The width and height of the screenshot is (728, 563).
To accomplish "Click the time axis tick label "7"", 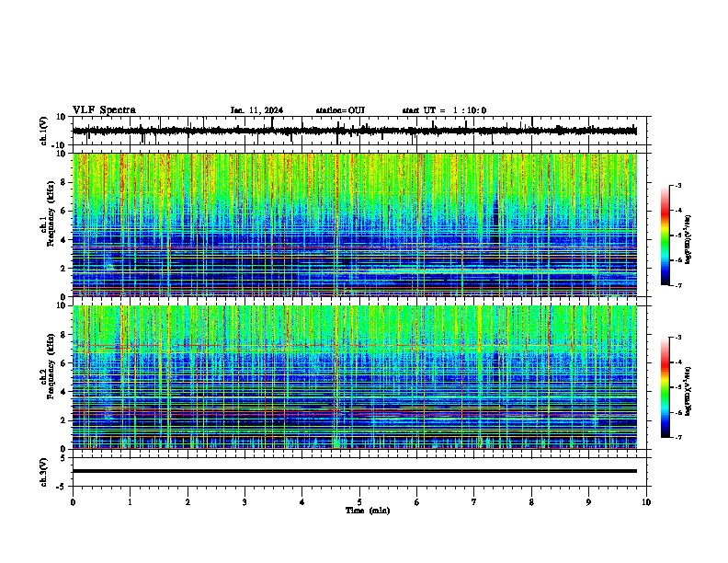I will pos(474,502).
